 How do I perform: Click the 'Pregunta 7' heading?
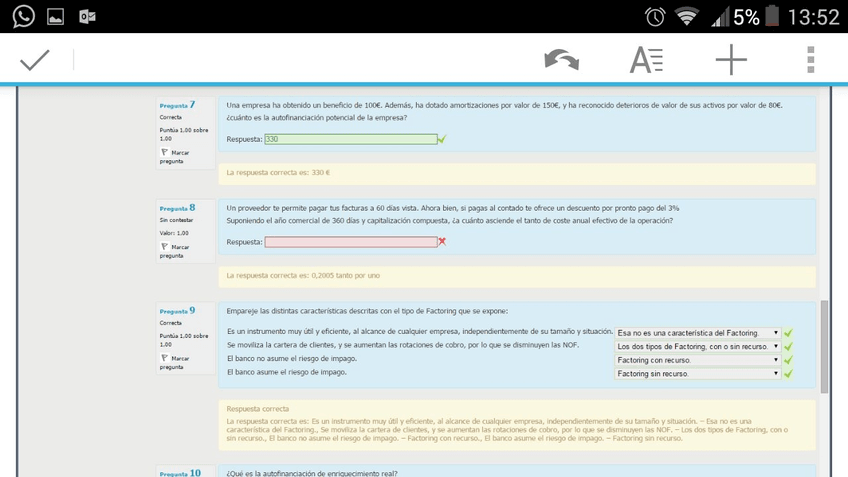point(177,105)
